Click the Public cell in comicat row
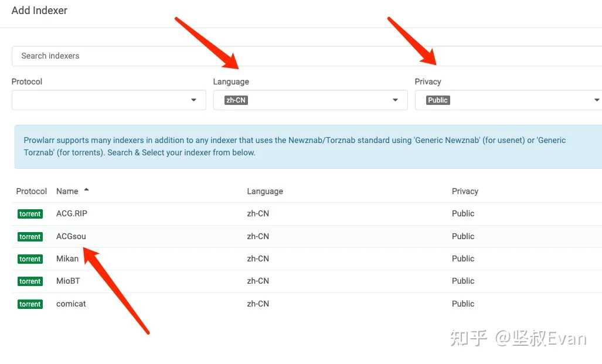 [463, 304]
